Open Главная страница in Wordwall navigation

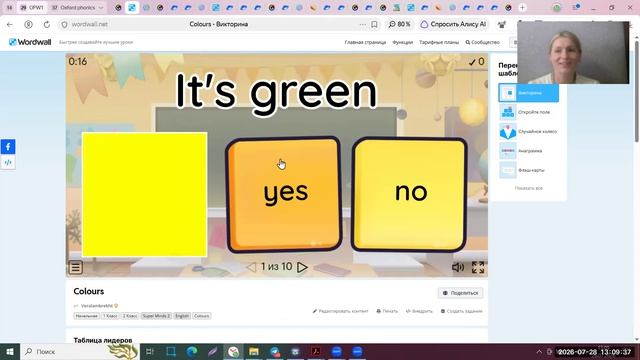(x=365, y=42)
